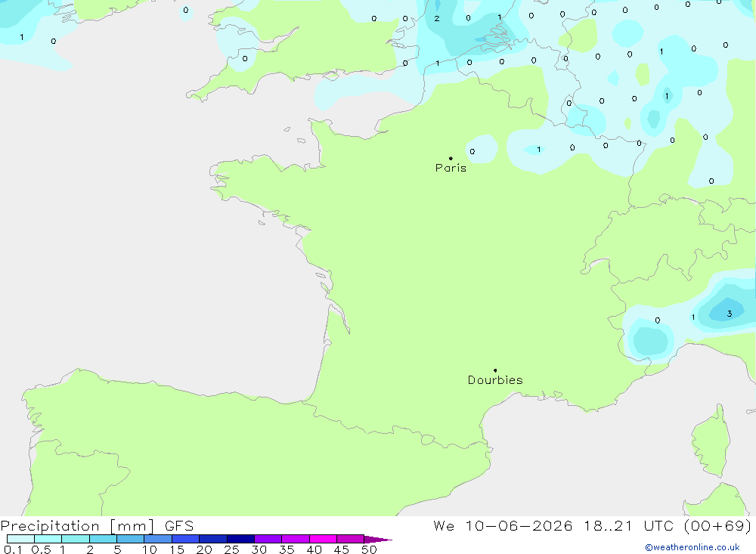The image size is (756, 554).
Task: Click the legend's over-50 arrow tip
Action: 378,539
